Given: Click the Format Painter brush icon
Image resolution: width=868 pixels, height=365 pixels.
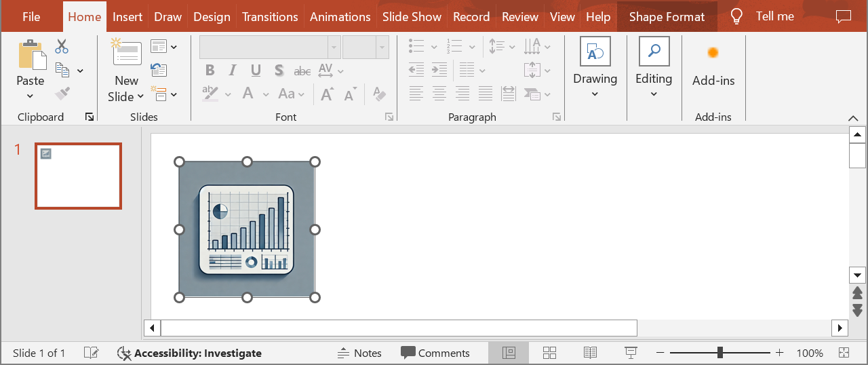Looking at the screenshot, I should click(x=62, y=93).
